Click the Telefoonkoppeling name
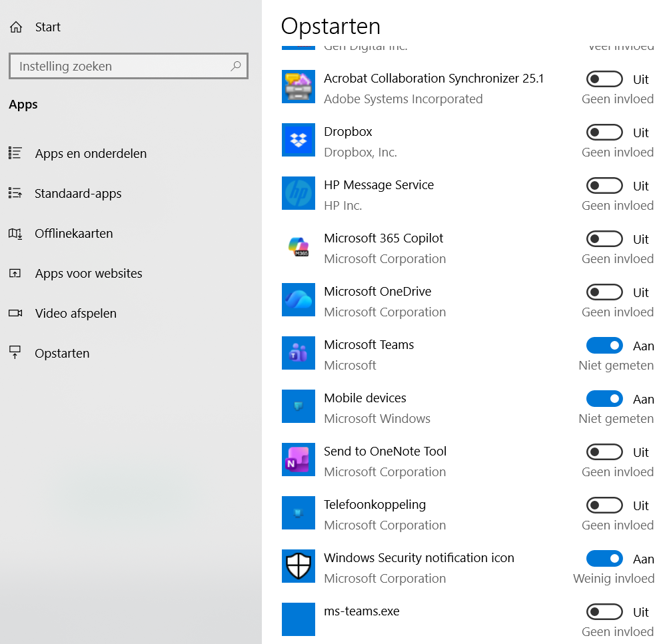The image size is (667, 644). point(374,505)
